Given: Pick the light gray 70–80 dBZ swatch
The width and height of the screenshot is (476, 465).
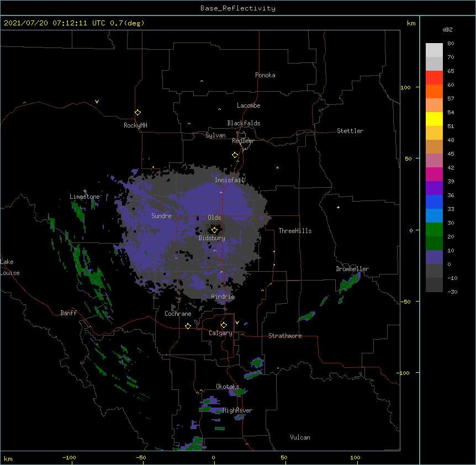Looking at the screenshot, I should click(x=434, y=50).
